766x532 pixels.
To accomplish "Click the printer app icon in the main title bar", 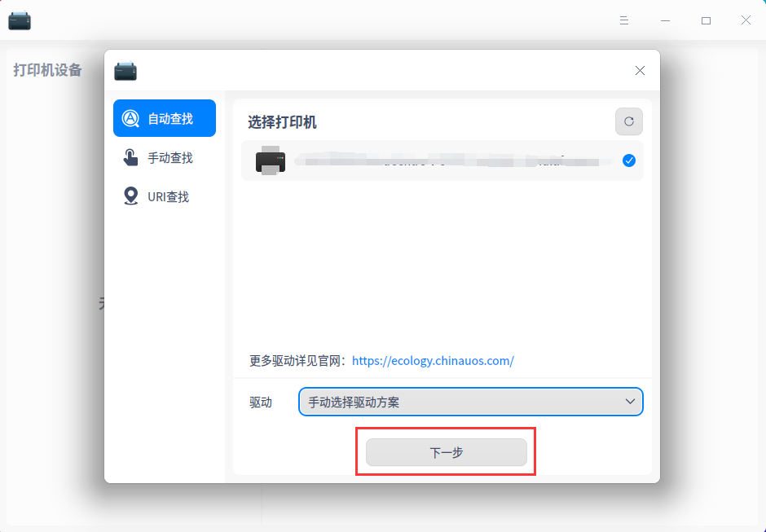I will [x=20, y=20].
